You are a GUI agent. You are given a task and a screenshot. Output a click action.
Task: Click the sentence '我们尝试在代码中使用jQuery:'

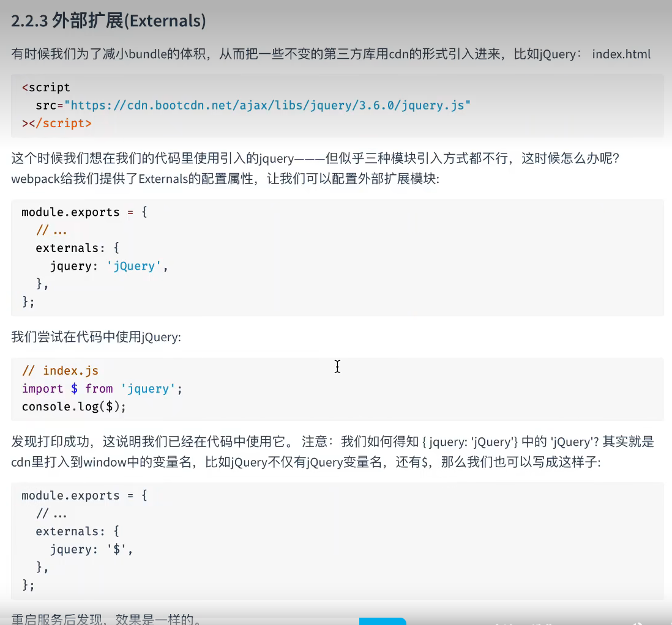pos(96,337)
